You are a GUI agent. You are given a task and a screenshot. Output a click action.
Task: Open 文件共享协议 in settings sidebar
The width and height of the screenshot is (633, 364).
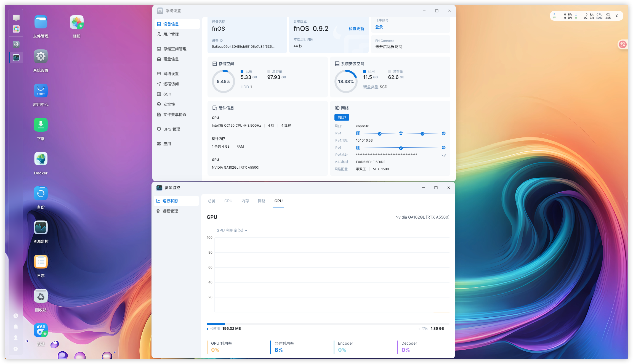click(x=177, y=115)
